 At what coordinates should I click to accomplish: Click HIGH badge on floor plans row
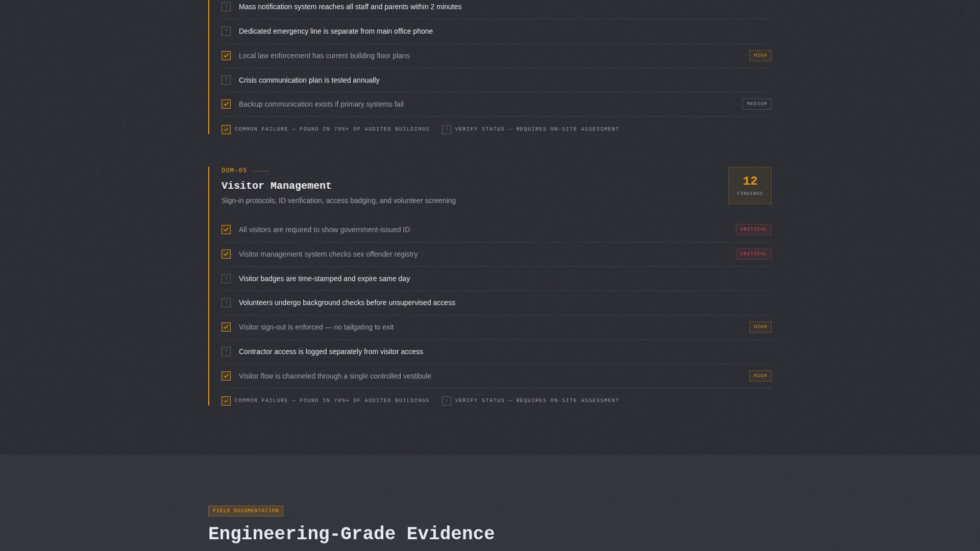(760, 56)
